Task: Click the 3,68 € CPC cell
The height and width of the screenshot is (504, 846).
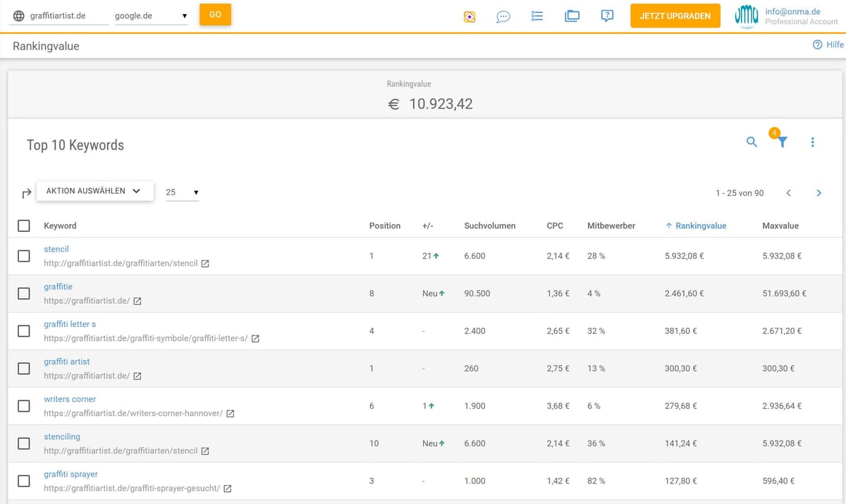Action: coord(558,406)
